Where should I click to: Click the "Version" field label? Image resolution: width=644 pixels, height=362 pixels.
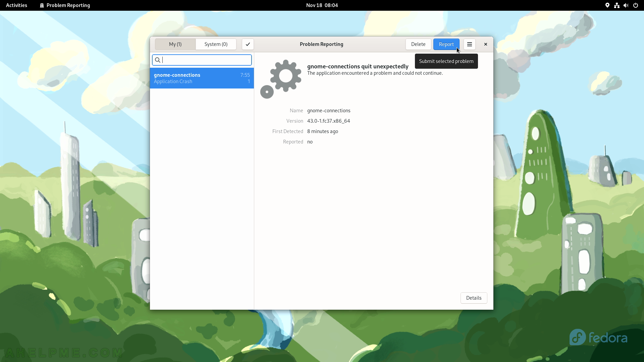click(x=294, y=121)
